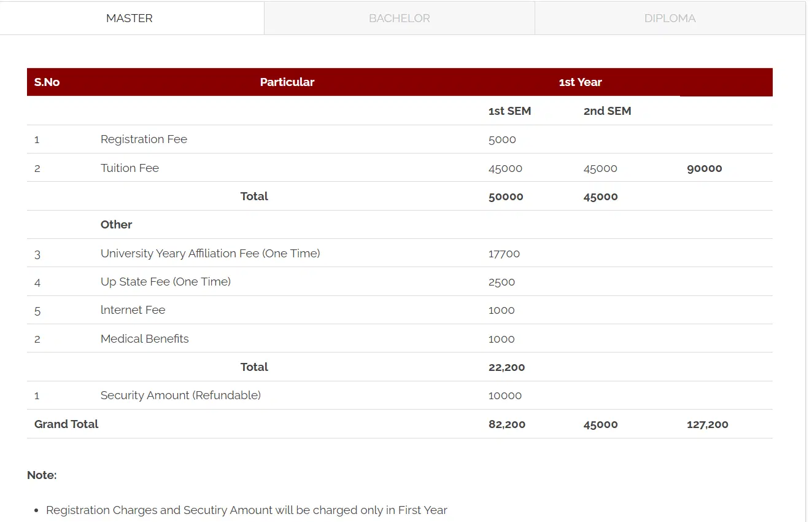
Task: Switch to the MASTER tab
Action: coord(130,18)
